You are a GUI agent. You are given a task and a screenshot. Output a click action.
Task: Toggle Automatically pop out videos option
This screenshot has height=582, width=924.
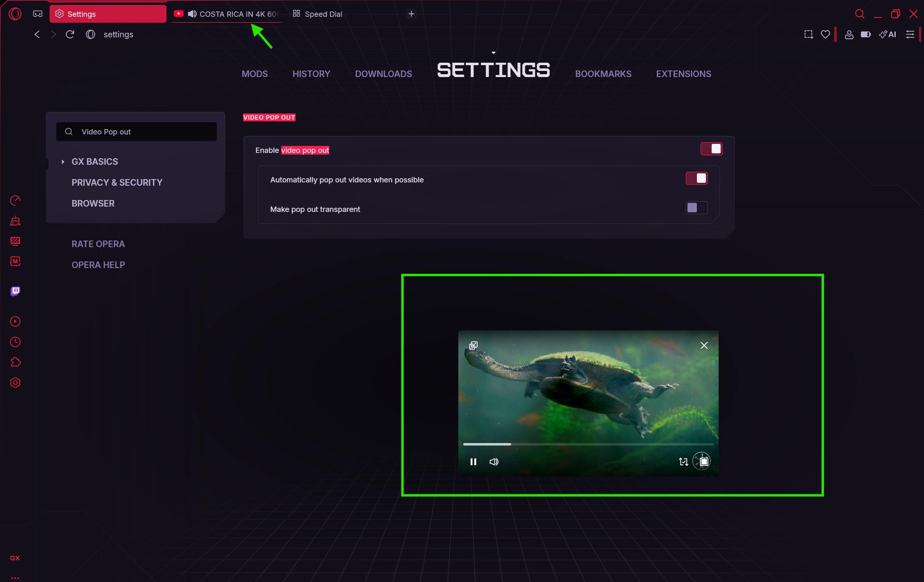(x=696, y=179)
